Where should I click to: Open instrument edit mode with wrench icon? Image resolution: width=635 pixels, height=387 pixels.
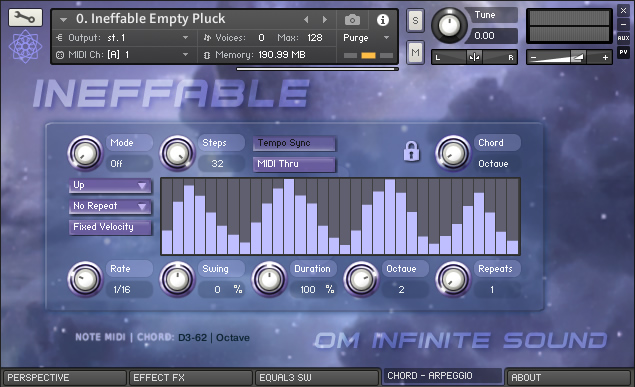coord(25,17)
